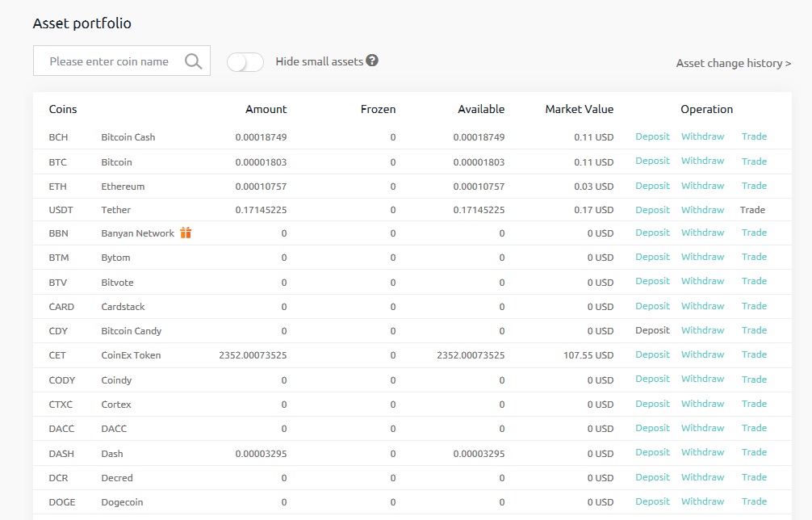Viewport: 812px width, 520px height.
Task: Trade Tether (USDT)
Action: tap(752, 210)
